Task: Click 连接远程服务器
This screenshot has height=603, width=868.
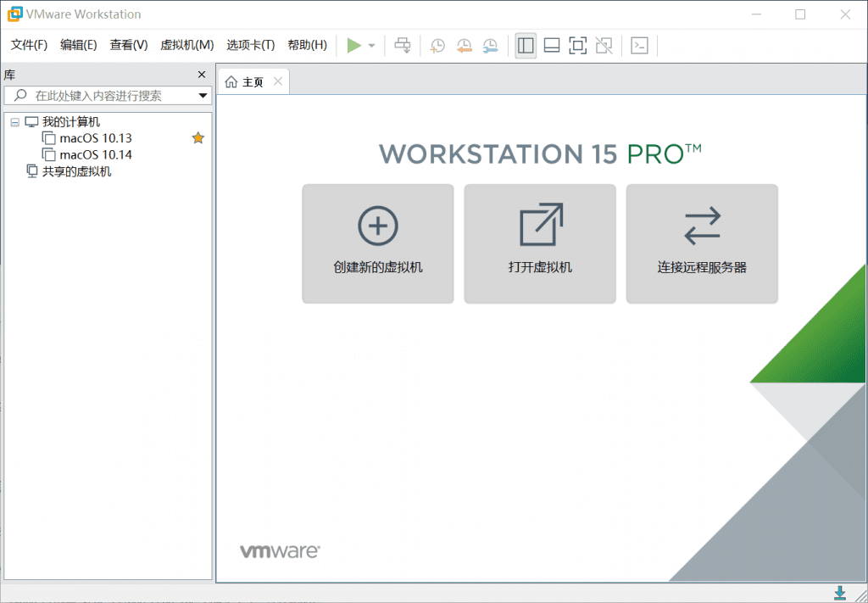Action: tap(702, 243)
